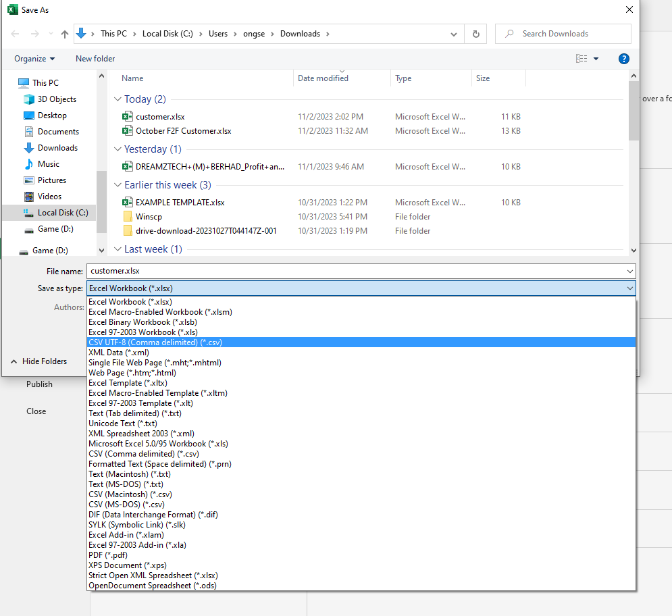The height and width of the screenshot is (616, 672).
Task: Click the DREAMZTECH Excel file icon
Action: pyautogui.click(x=127, y=166)
